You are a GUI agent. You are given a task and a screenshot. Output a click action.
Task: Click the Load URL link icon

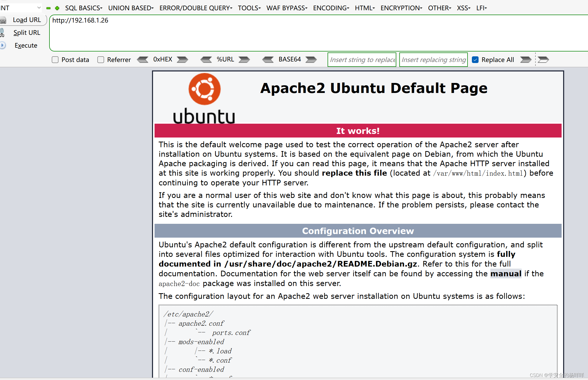tap(4, 20)
